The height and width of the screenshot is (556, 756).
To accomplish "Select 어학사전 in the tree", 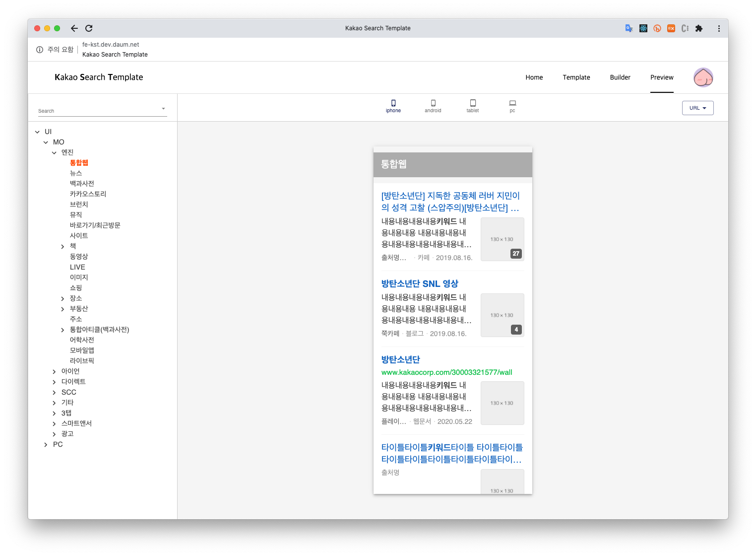I will (82, 340).
